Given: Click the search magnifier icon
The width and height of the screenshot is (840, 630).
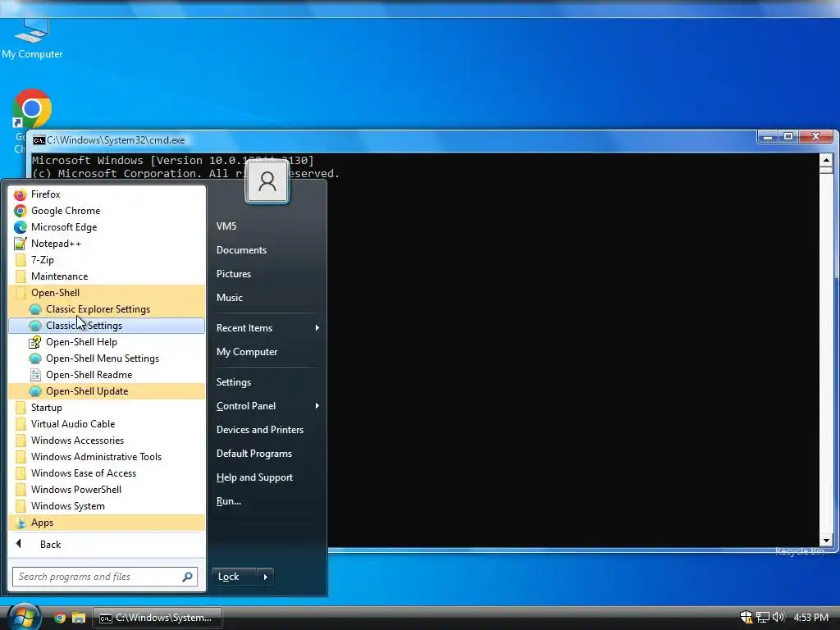Looking at the screenshot, I should (188, 577).
